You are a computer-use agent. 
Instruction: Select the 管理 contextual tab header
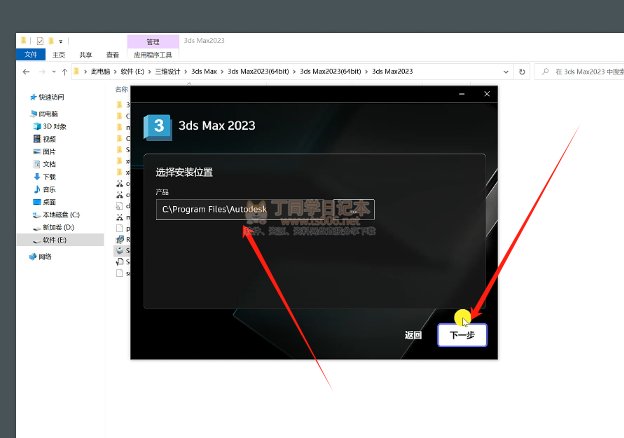153,41
